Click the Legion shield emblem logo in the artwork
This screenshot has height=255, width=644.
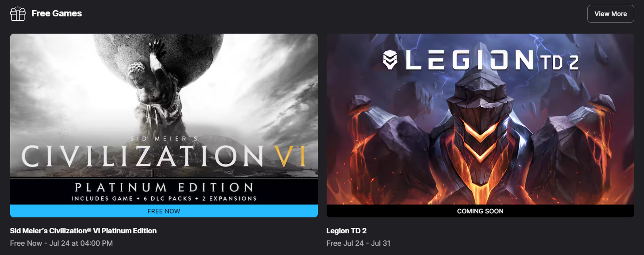392,60
